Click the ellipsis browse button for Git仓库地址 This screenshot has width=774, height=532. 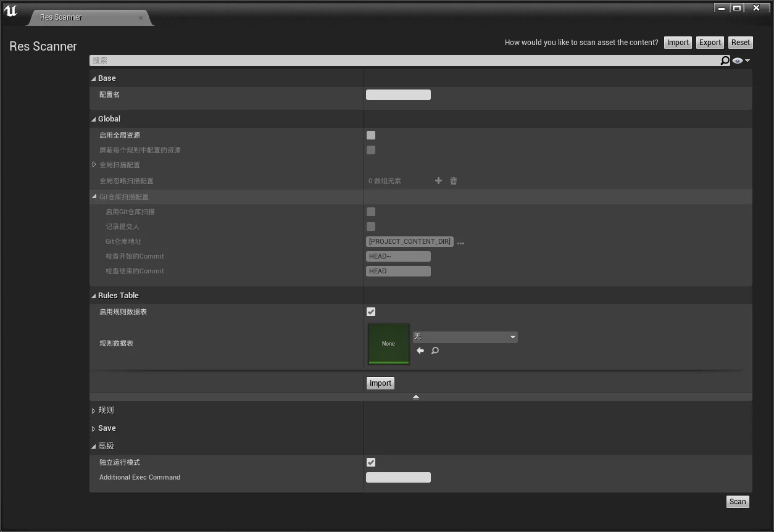click(460, 243)
